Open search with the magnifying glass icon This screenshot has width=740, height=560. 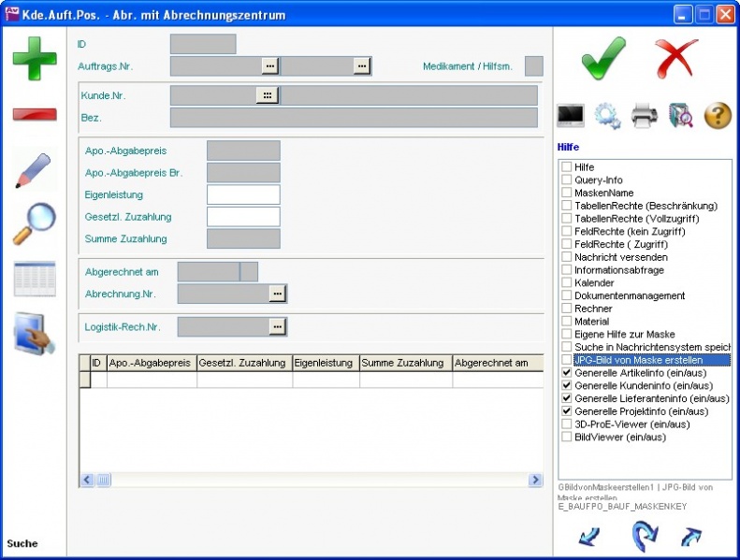pos(35,224)
